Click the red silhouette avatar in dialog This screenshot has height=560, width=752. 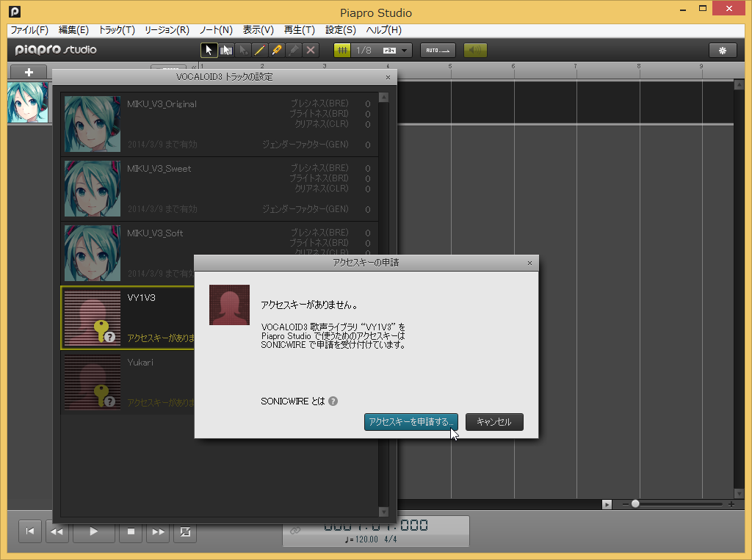click(229, 305)
